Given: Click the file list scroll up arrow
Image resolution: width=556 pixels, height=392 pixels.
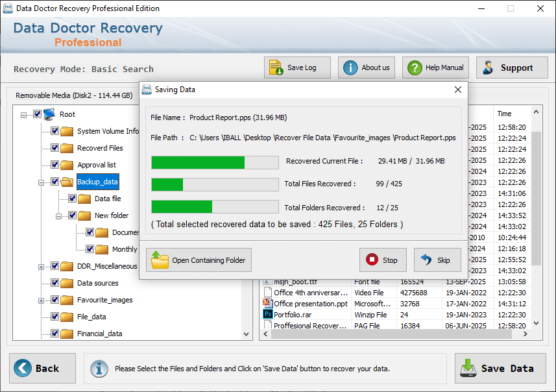Looking at the screenshot, I should (536, 112).
